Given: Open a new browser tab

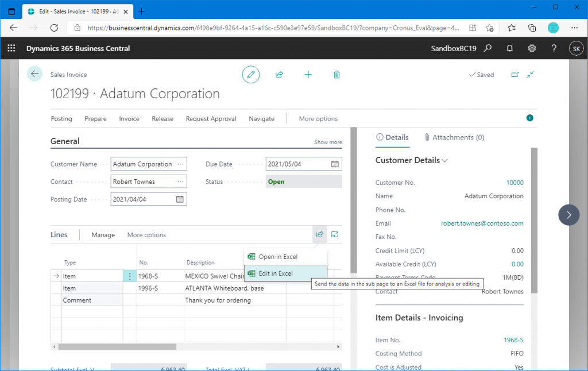Looking at the screenshot, I should [x=141, y=11].
